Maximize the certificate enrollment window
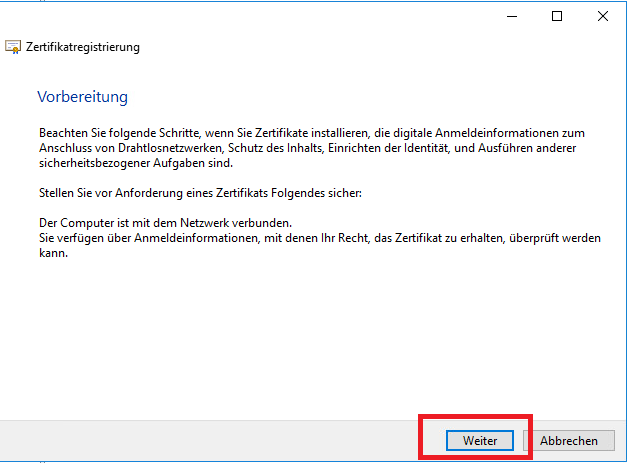The width and height of the screenshot is (627, 463). click(557, 16)
